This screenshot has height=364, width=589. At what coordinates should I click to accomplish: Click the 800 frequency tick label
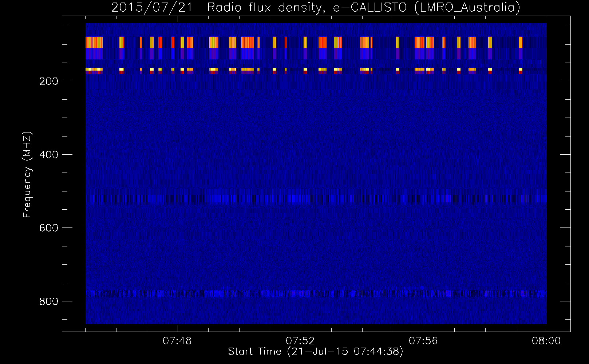pos(49,301)
